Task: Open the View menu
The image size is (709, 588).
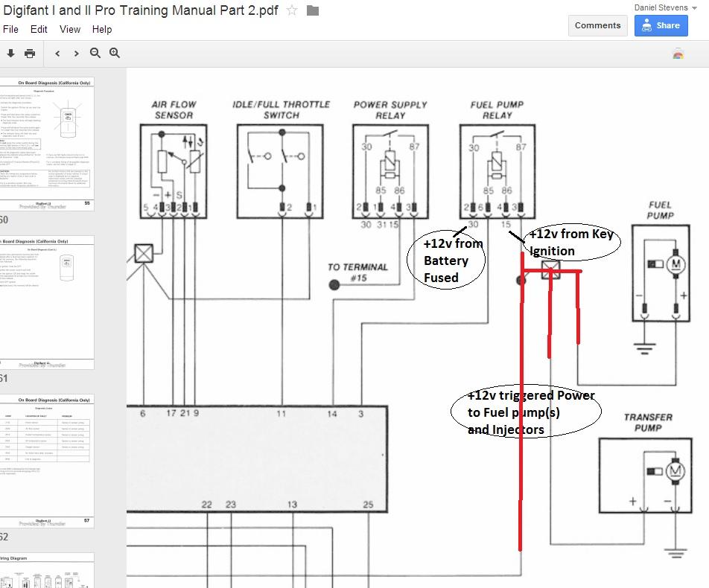Action: coord(70,29)
